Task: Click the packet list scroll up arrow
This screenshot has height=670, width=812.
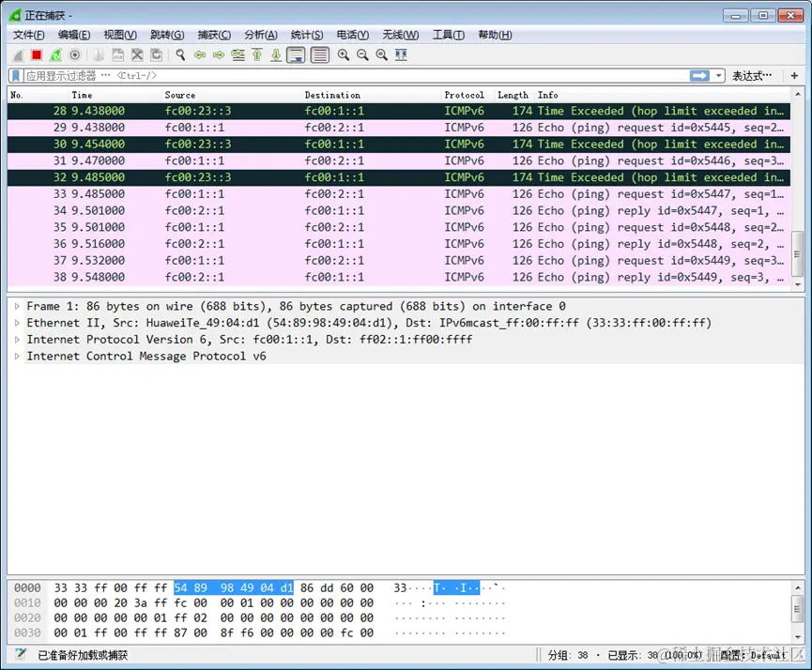Action: [798, 94]
